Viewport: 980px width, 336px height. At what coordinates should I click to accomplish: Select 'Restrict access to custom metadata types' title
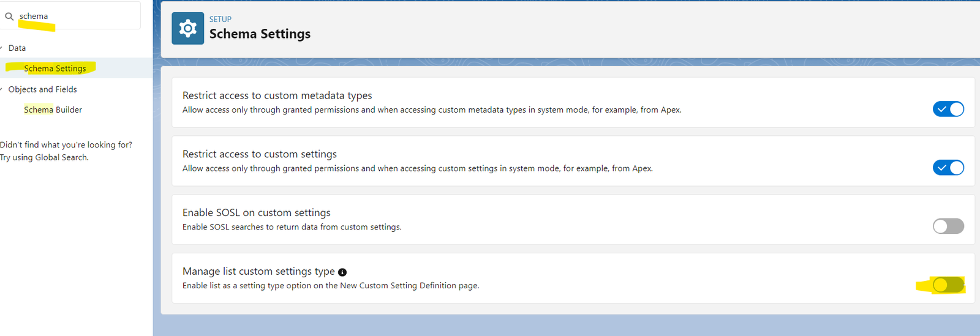277,95
